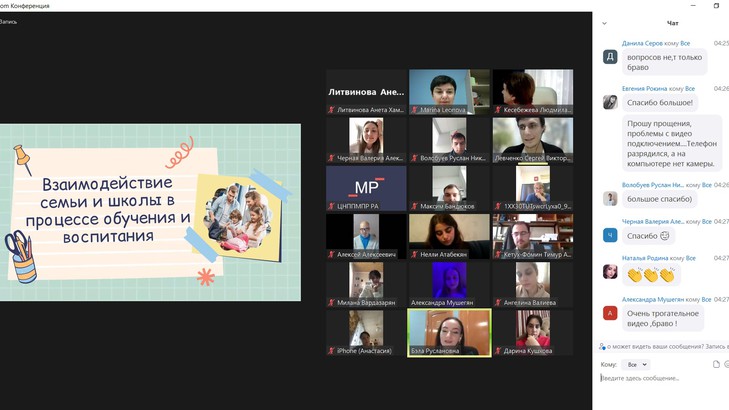This screenshot has width=729, height=410.
Task: Click muted mic icon on Максим Бандюков tile
Action: [x=414, y=206]
